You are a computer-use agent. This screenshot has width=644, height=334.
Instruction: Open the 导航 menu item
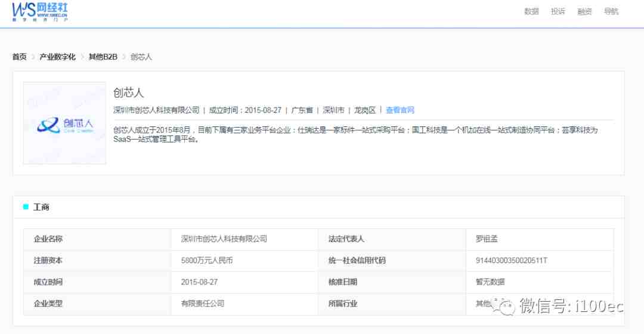click(611, 11)
